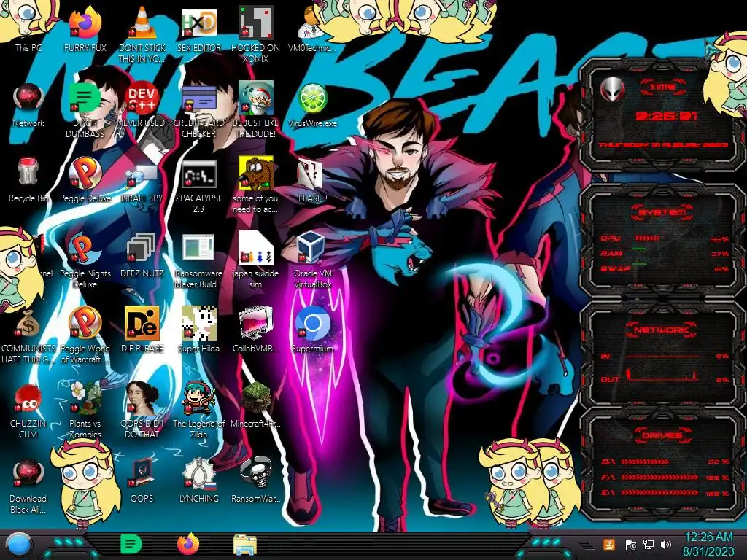Open the dog icon labeled some of you need
The height and width of the screenshot is (560, 747).
point(255,186)
